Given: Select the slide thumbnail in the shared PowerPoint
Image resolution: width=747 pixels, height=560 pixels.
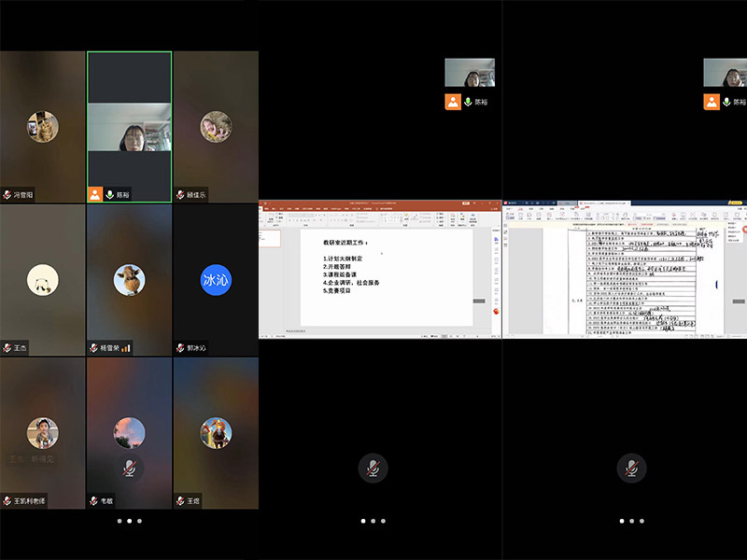Looking at the screenshot, I should click(271, 238).
